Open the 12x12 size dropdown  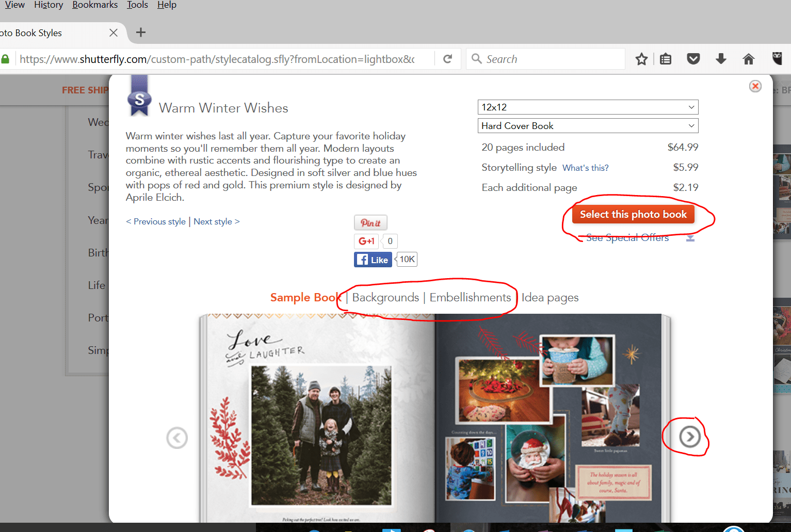tap(588, 107)
